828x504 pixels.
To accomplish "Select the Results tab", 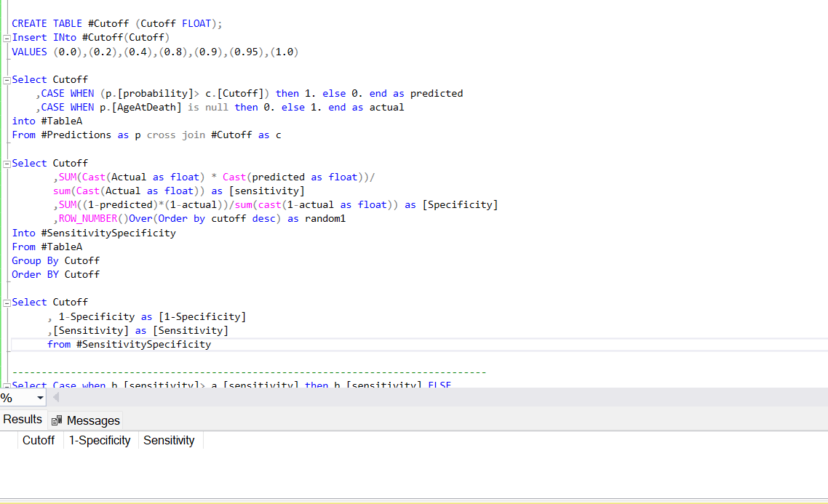I will pyautogui.click(x=23, y=419).
